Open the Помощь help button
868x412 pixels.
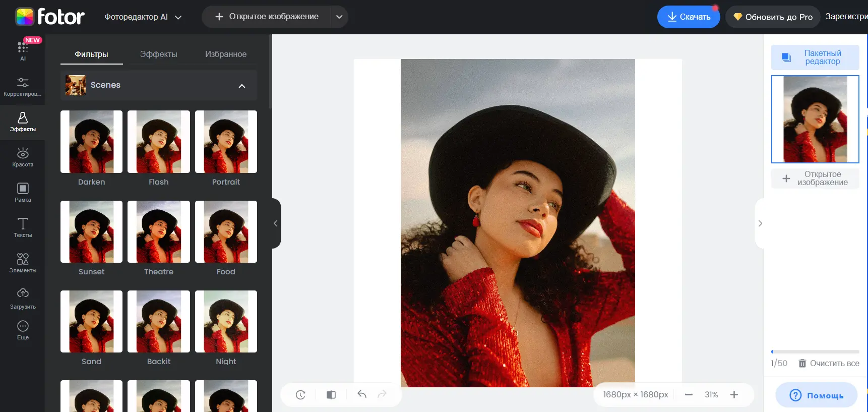[x=816, y=395]
